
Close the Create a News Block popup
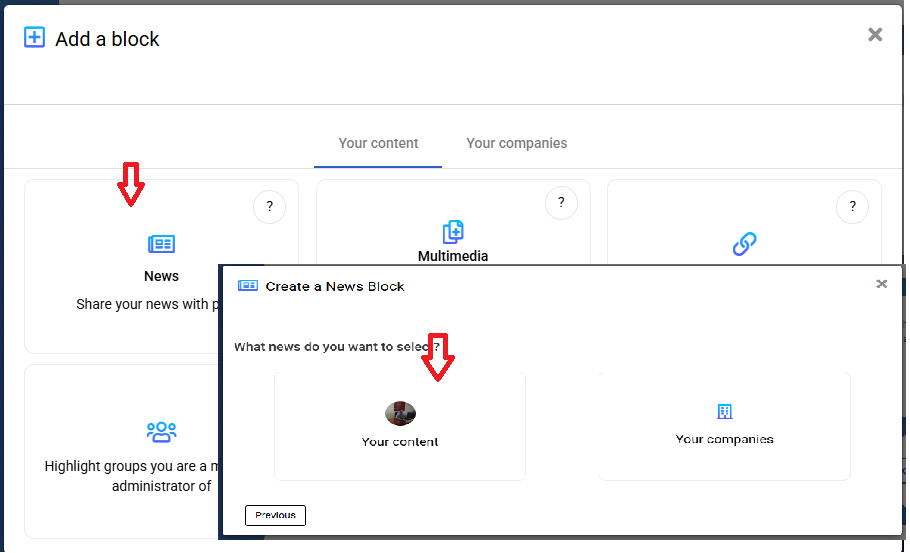point(881,284)
